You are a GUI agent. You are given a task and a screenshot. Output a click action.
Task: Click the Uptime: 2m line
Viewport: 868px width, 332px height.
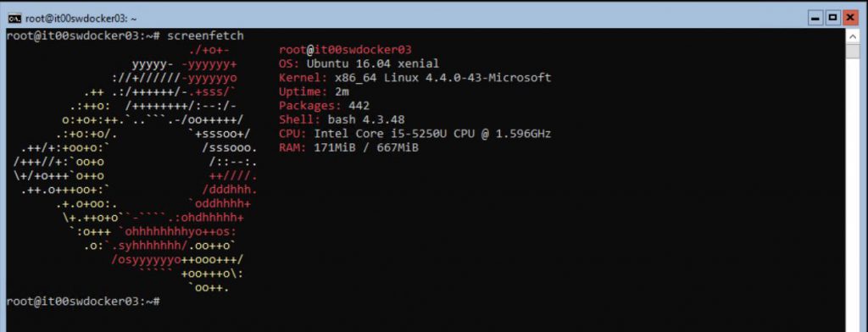[x=314, y=91]
